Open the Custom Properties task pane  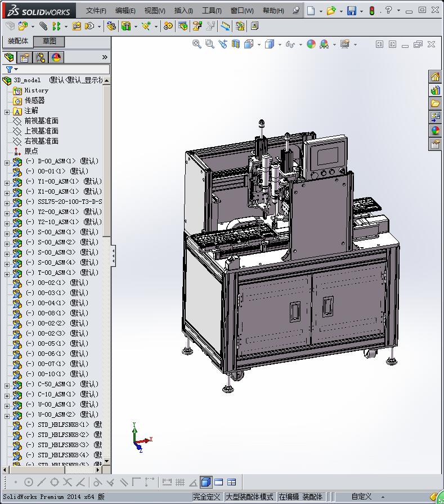(436, 144)
